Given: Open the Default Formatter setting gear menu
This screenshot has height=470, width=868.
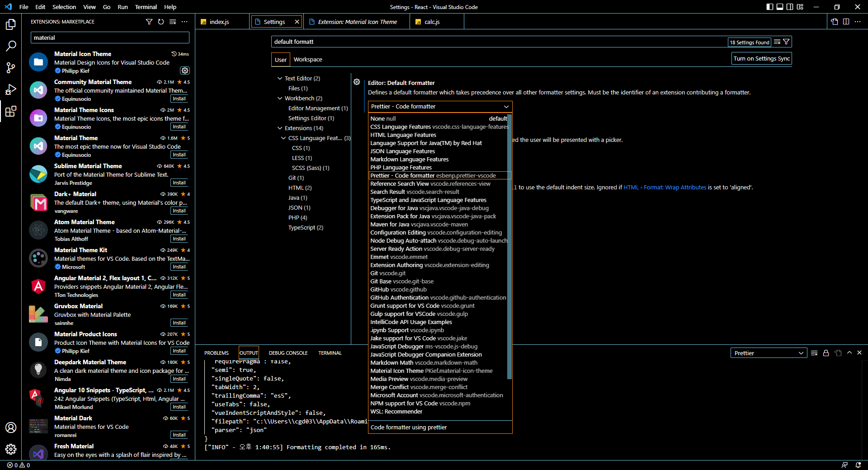Looking at the screenshot, I should pos(357,82).
